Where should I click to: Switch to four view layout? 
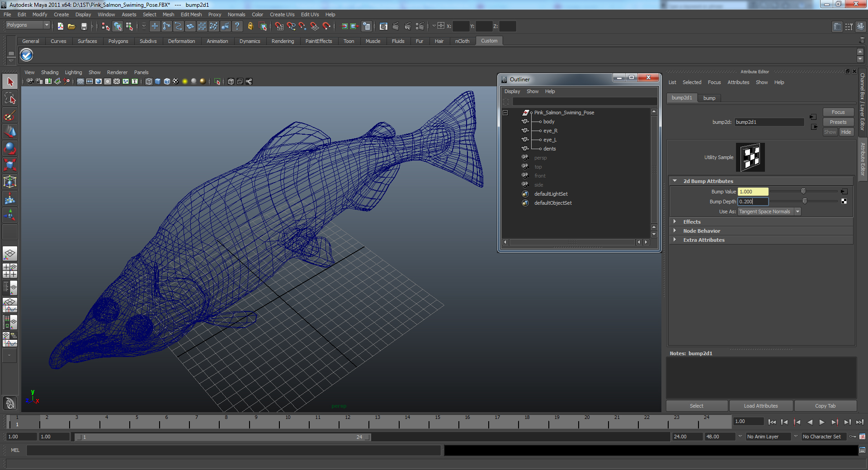coord(10,270)
